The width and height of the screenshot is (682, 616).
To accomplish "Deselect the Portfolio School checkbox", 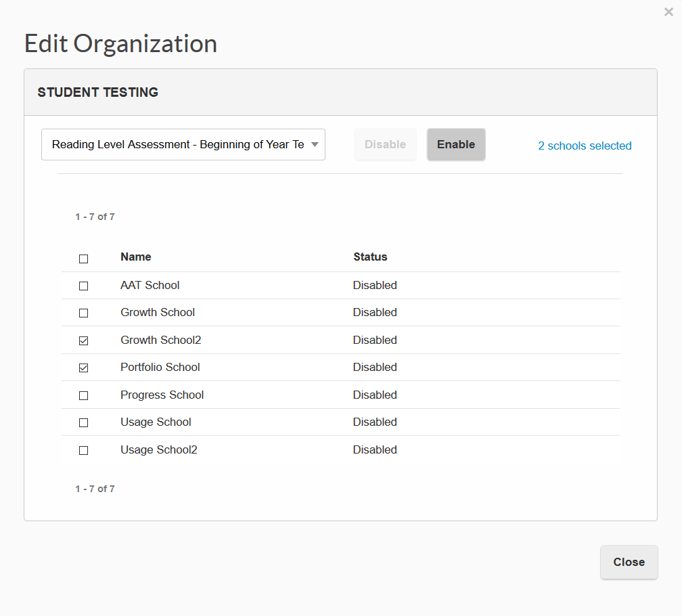I will pos(83,368).
